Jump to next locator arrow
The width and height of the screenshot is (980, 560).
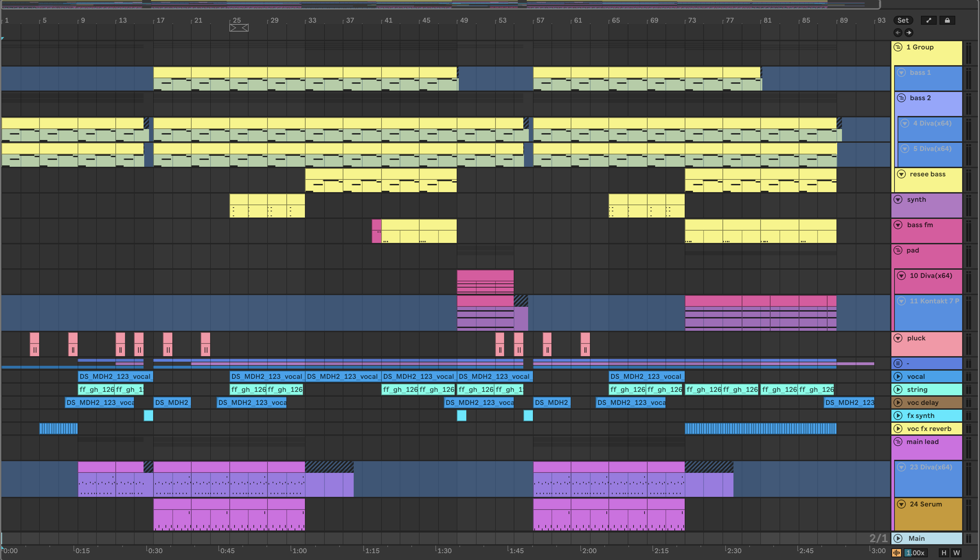click(909, 33)
